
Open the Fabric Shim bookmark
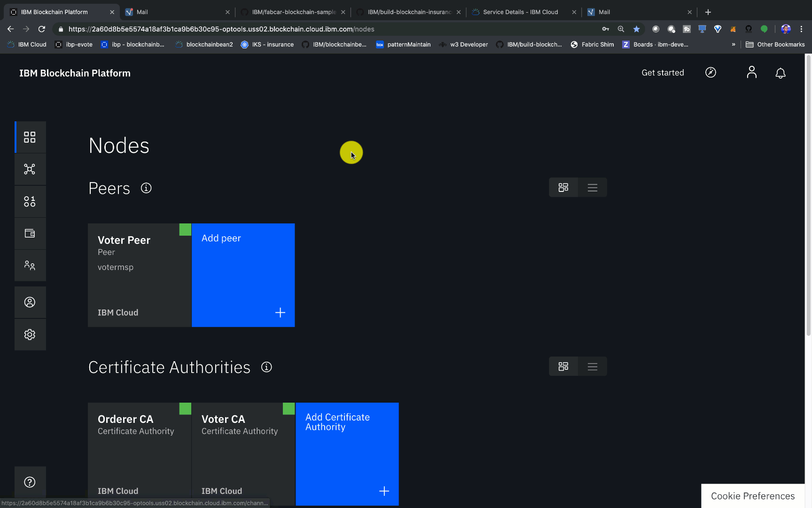(592, 44)
